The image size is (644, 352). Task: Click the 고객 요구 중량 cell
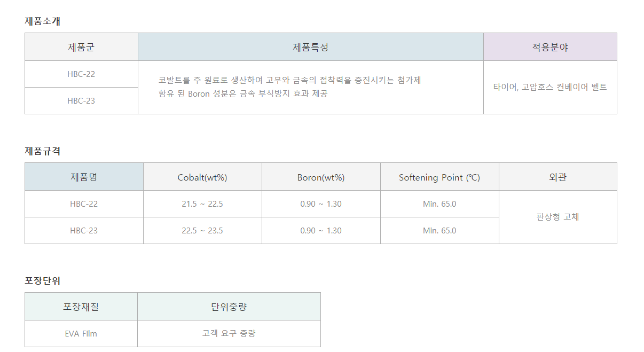[x=229, y=334]
